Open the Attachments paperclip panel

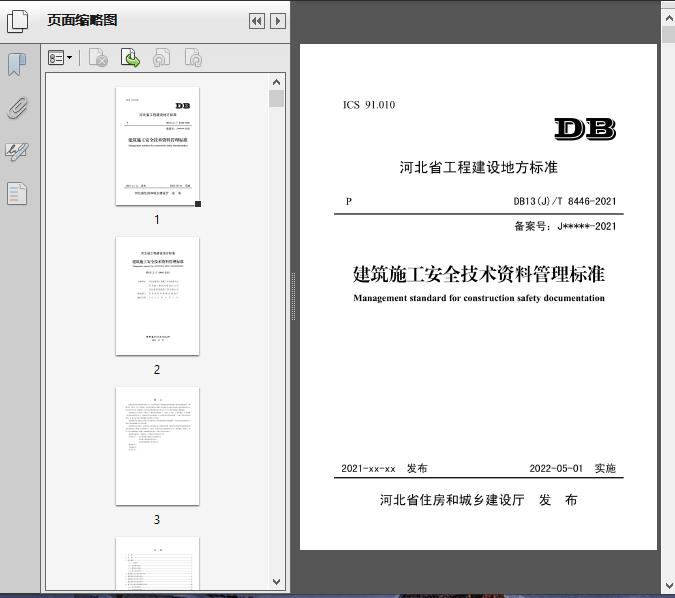(x=18, y=108)
